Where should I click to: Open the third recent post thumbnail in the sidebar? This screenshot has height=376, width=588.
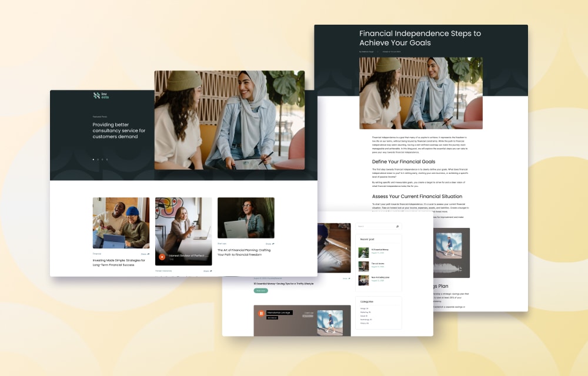tap(363, 279)
